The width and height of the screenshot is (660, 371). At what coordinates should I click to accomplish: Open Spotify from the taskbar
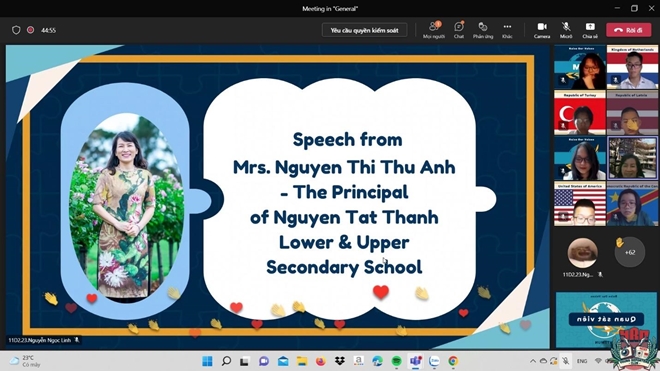coord(397,361)
